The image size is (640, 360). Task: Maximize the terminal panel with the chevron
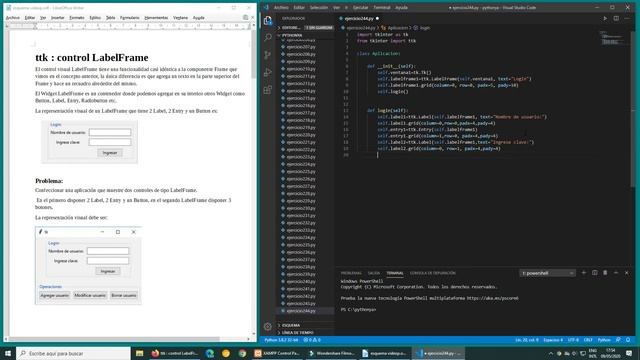616,273
